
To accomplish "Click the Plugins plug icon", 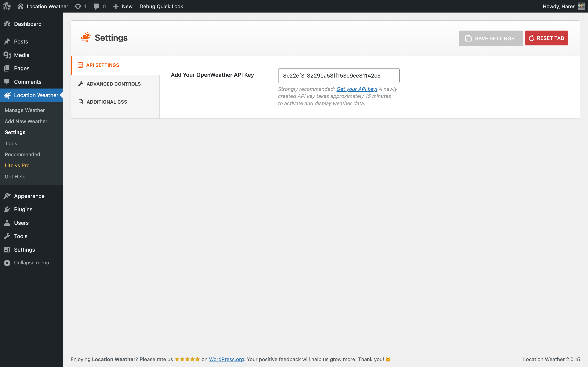I will coord(7,209).
